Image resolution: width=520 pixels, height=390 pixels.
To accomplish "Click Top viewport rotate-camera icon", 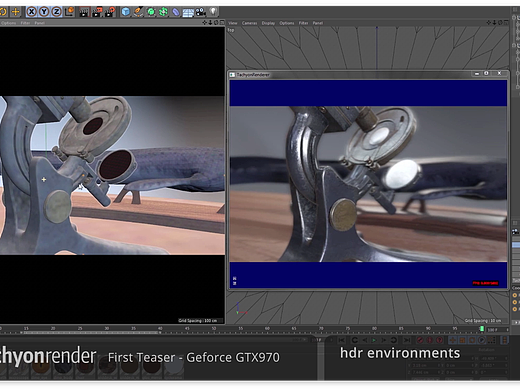I will pos(500,23).
